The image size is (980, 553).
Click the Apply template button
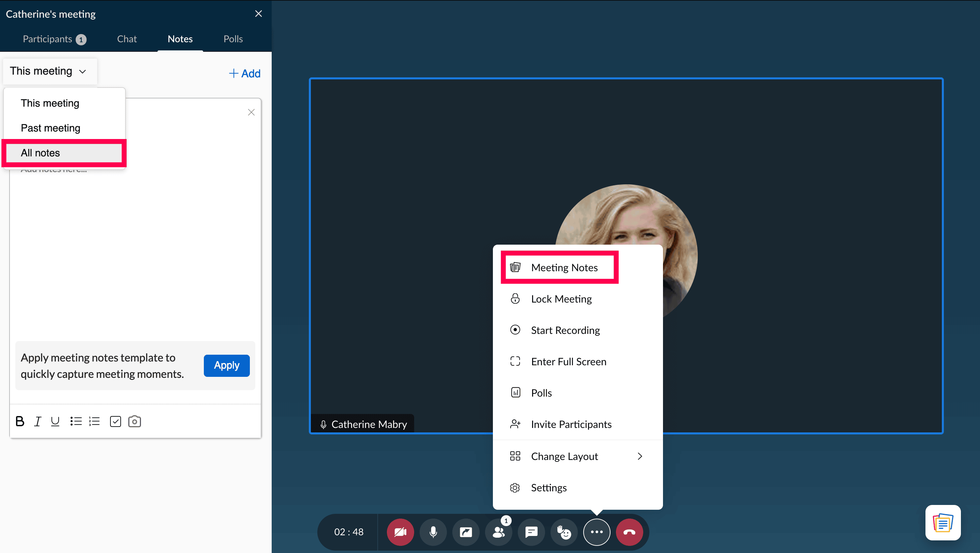click(226, 366)
